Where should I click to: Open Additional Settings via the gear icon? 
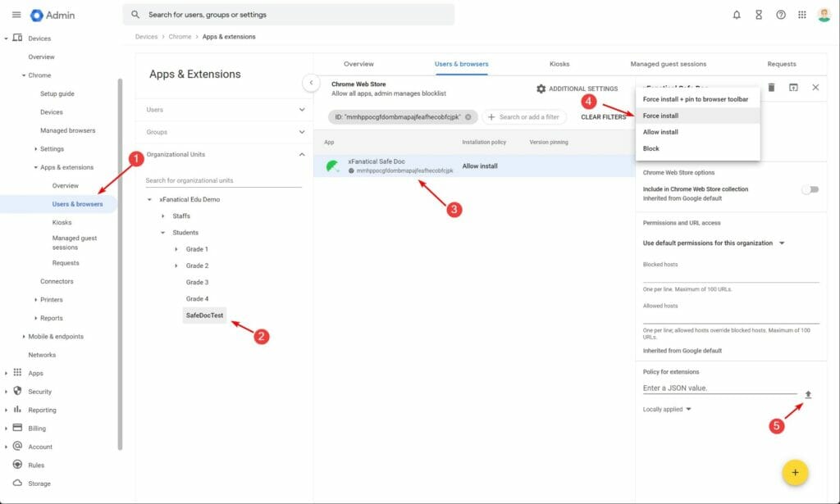tap(540, 89)
